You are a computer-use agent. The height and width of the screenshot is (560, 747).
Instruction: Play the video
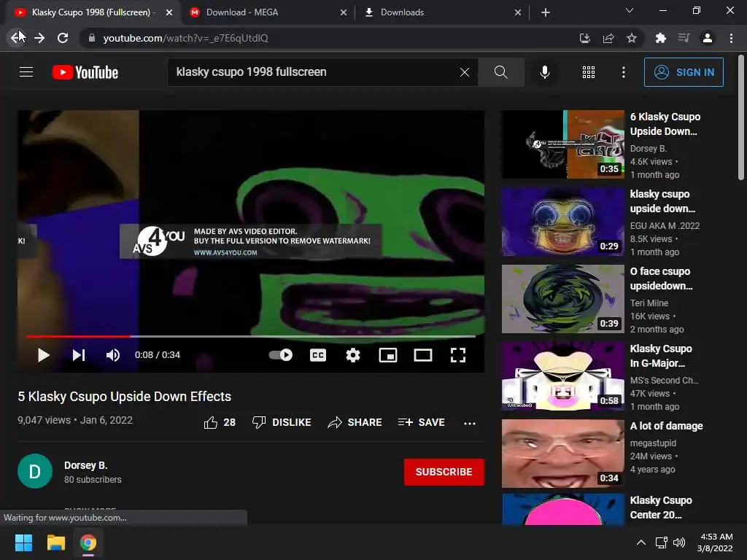(43, 355)
